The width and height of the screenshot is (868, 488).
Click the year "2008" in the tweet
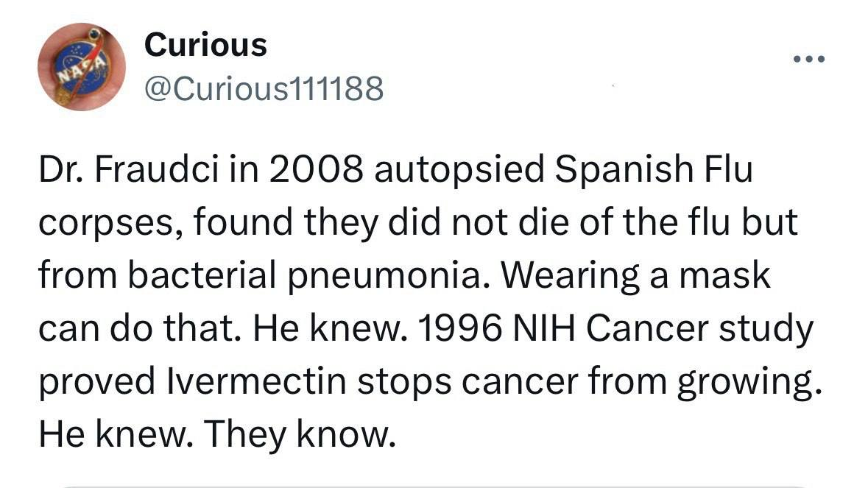(316, 169)
